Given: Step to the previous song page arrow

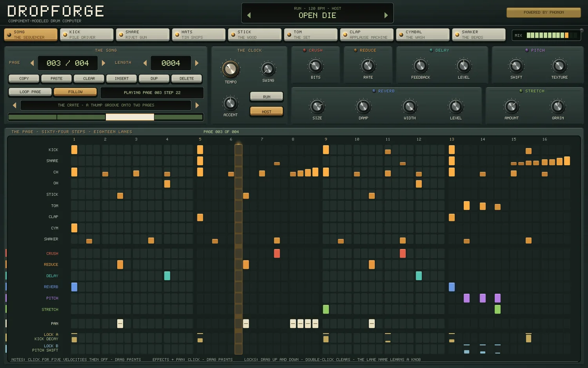Looking at the screenshot, I should (32, 63).
